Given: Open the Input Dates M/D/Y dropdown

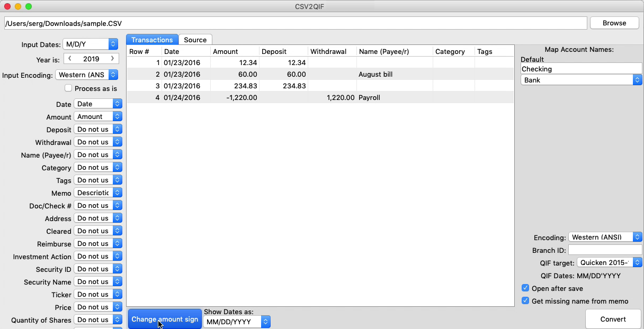Looking at the screenshot, I should pos(90,44).
